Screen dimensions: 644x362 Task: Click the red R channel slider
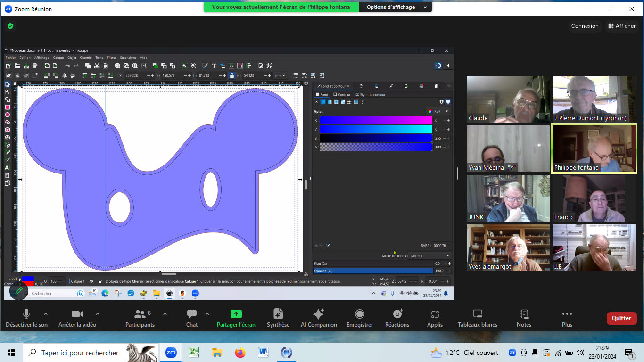tap(376, 120)
